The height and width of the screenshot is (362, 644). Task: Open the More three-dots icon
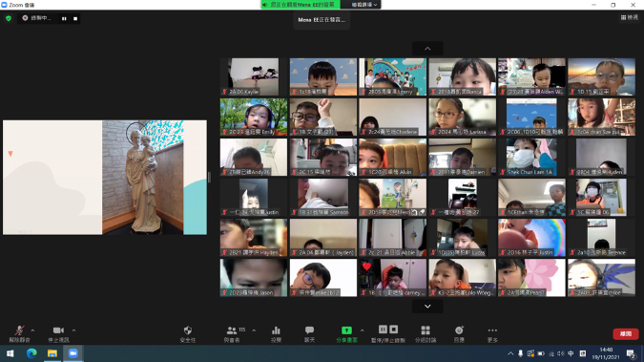492,330
